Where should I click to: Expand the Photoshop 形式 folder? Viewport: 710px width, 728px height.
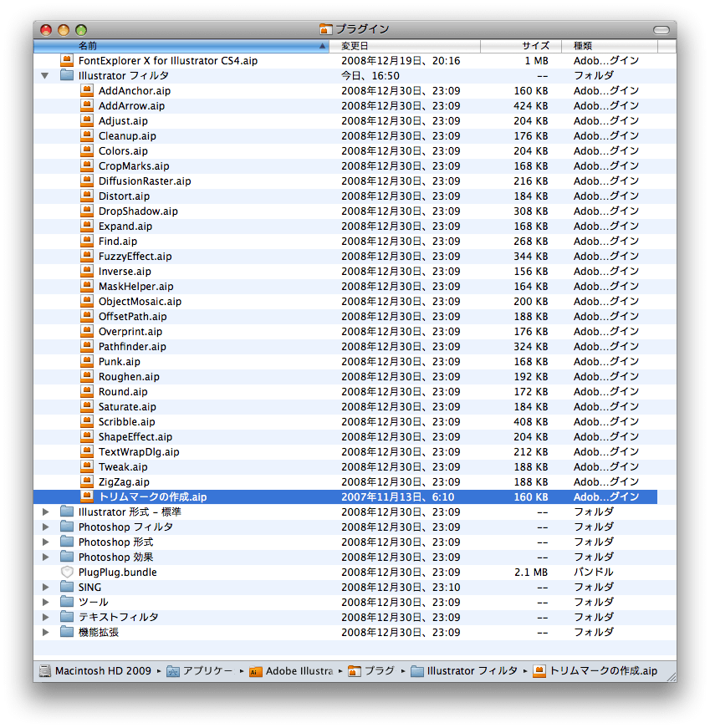(x=45, y=542)
